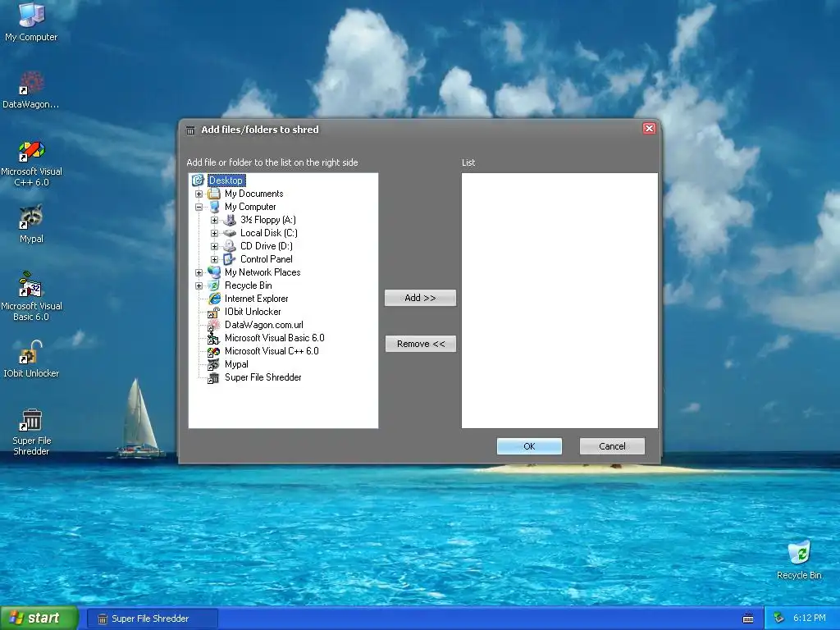Image resolution: width=840 pixels, height=630 pixels.
Task: Click the Internet Explorer icon in tree
Action: tap(214, 299)
